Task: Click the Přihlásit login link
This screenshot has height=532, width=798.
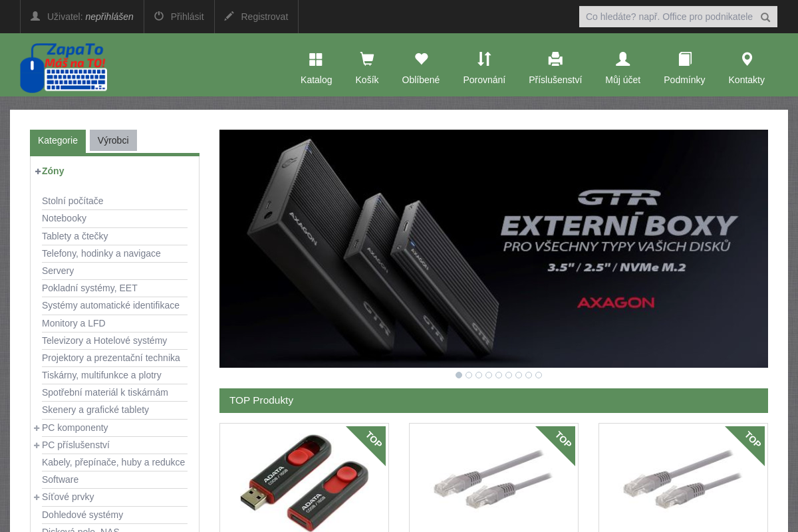Action: 179,17
